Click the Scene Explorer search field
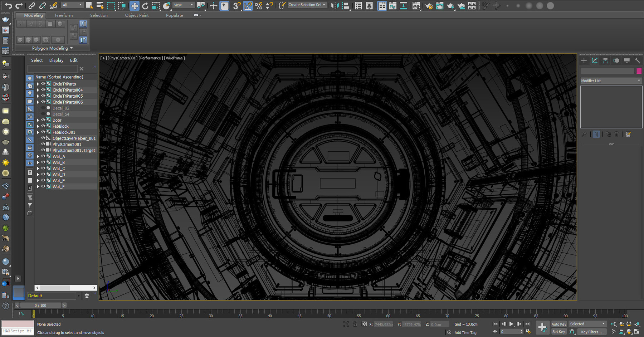Viewport: 644px width, 337px height. 53,69
